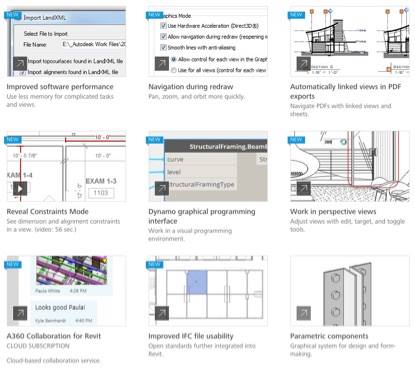Click the NEW badge on Reveal Constraints thumbnail
Viewport: 415px width, 371px height.
tap(13, 139)
